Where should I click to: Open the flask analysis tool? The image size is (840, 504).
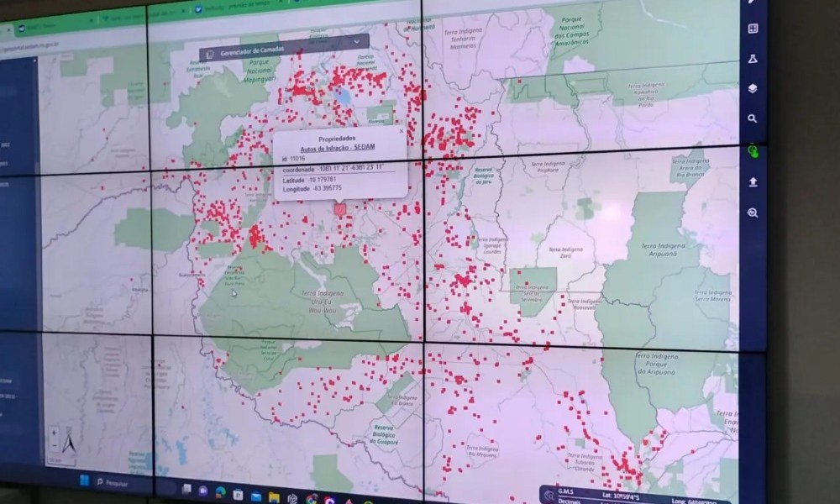[753, 59]
